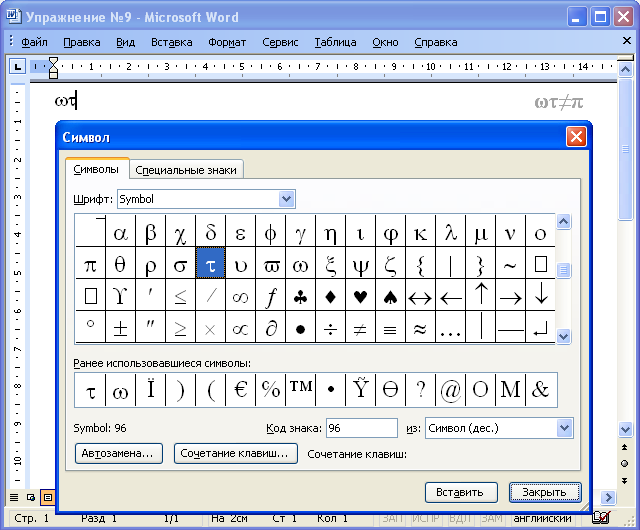Select the pi symbol in the grid
The width and height of the screenshot is (640, 530).
pos(91,263)
